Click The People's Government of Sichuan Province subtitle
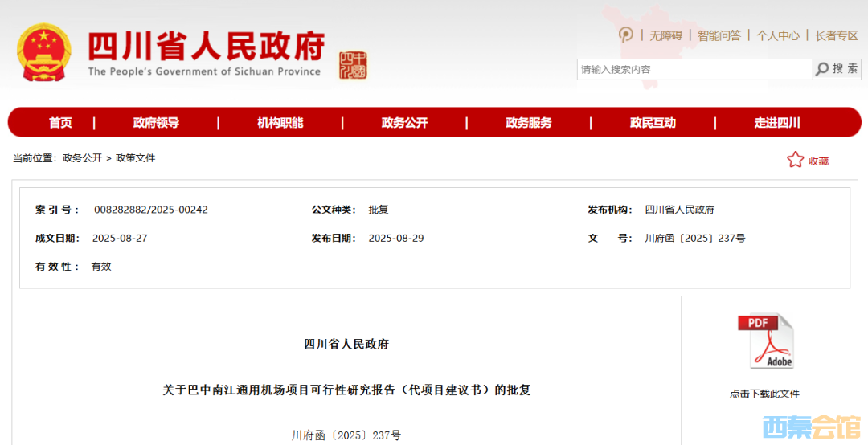 coord(204,71)
